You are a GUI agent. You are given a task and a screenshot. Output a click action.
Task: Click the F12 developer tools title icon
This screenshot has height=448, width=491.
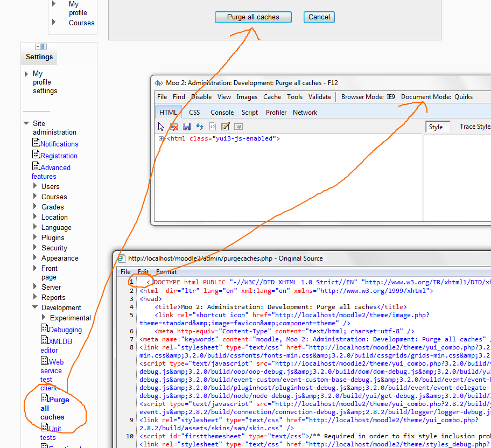pos(159,83)
